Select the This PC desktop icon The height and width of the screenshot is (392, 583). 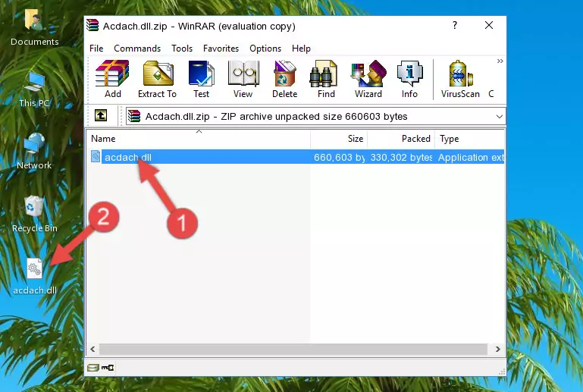tap(34, 89)
